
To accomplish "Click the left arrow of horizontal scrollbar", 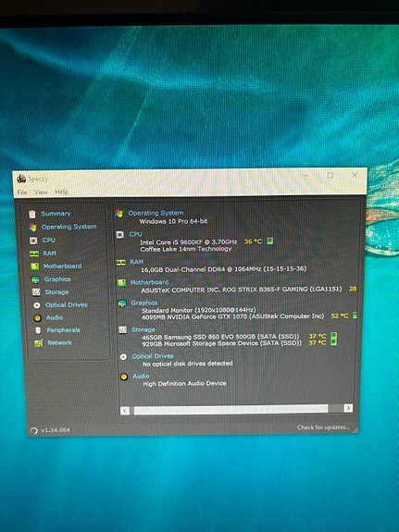I will pos(125,411).
